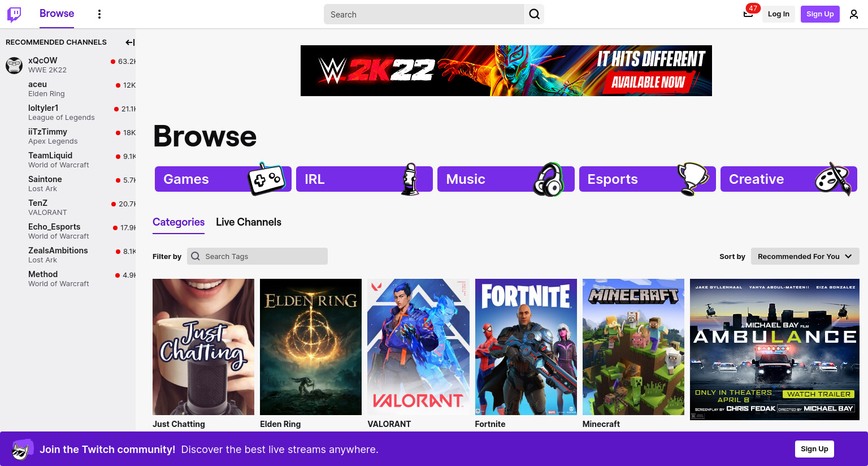Open TeamLiquid channel in sidebar
This screenshot has width=868, height=466.
click(68, 160)
